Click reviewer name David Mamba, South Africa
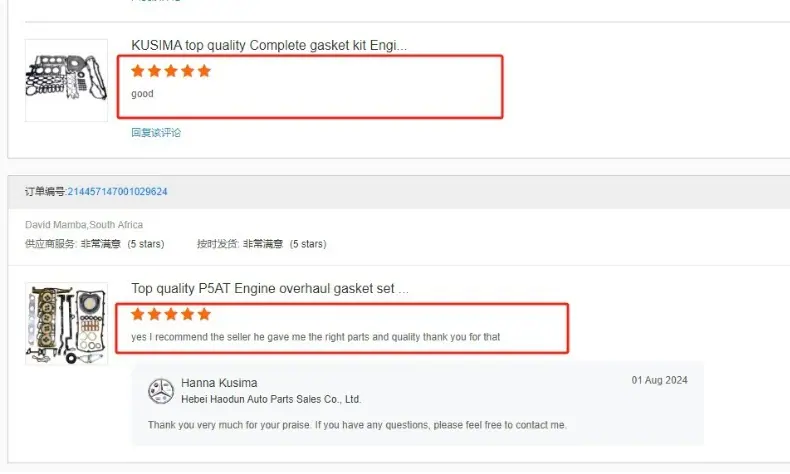This screenshot has height=474, width=790. [x=84, y=225]
